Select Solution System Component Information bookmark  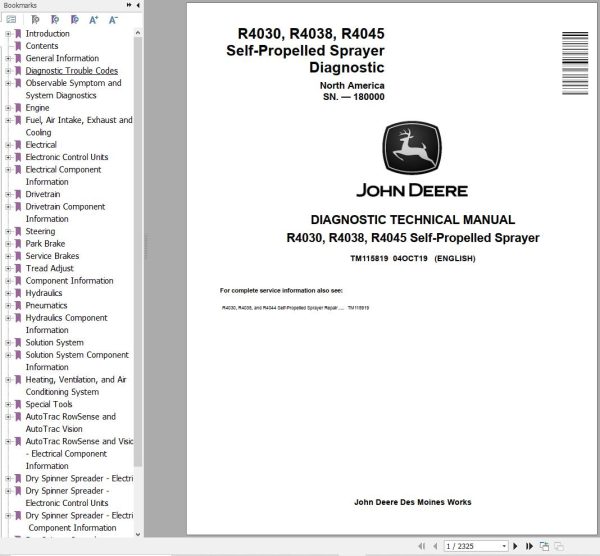click(x=77, y=361)
